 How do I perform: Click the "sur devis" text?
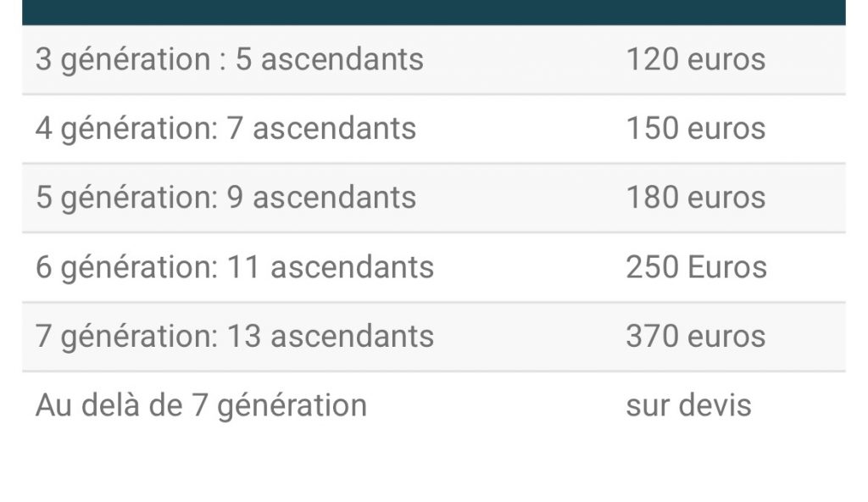tap(688, 405)
